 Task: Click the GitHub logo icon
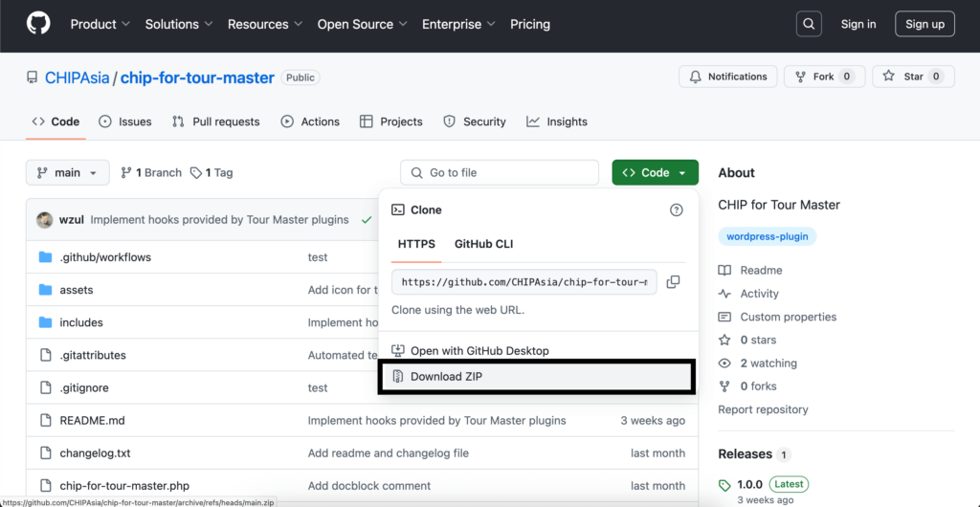point(38,24)
